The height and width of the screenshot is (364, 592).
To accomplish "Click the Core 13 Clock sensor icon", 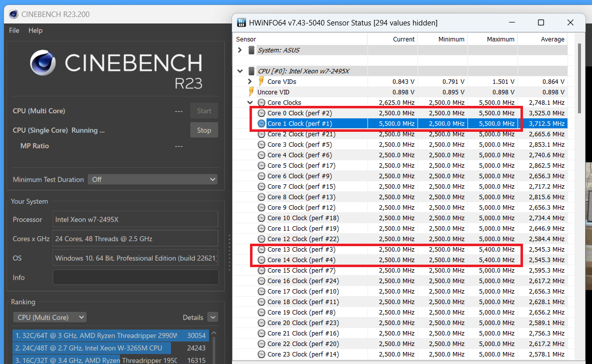I will click(x=261, y=249).
